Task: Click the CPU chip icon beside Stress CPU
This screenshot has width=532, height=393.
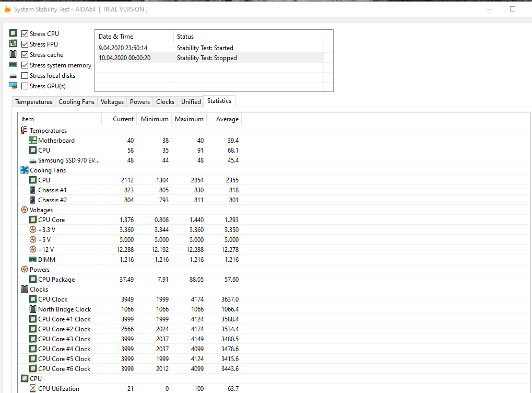Action: (13, 33)
